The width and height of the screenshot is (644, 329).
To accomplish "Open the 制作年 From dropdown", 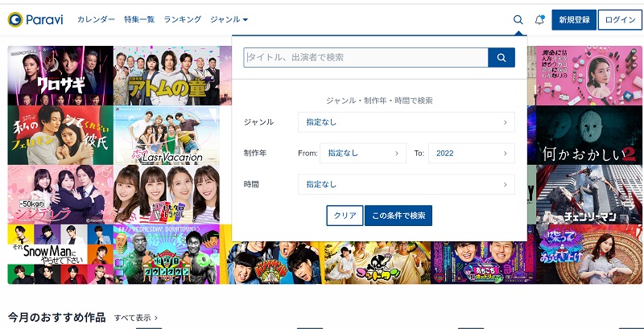I will [363, 154].
